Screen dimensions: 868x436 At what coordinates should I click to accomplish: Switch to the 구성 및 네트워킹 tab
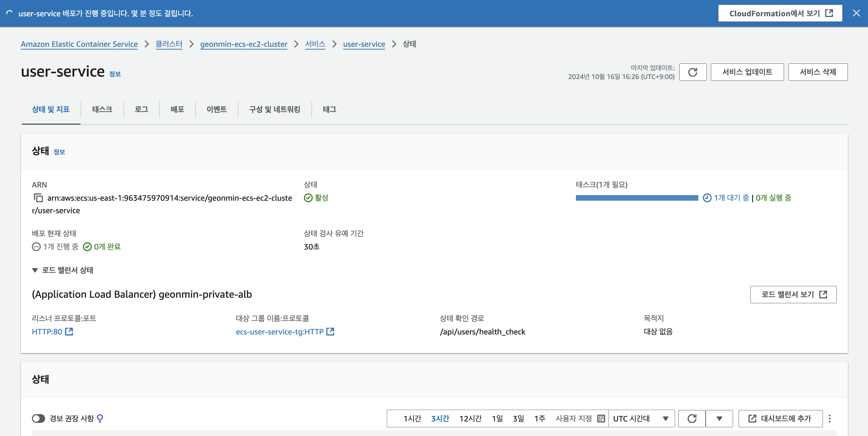pyautogui.click(x=274, y=110)
